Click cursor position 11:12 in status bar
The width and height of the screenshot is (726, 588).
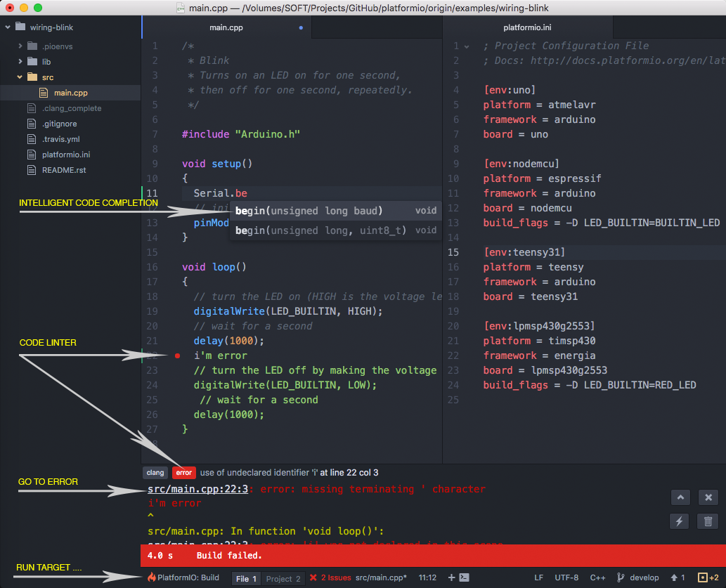(427, 577)
